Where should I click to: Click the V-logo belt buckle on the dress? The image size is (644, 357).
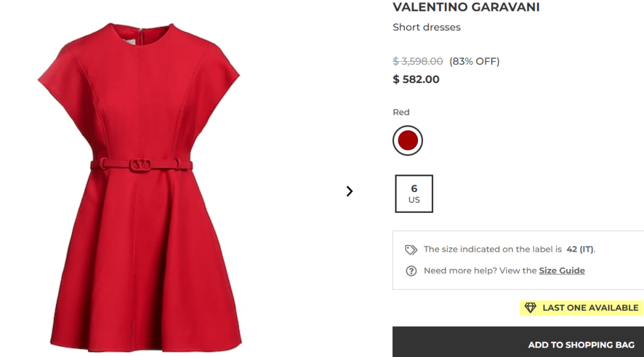pos(141,165)
